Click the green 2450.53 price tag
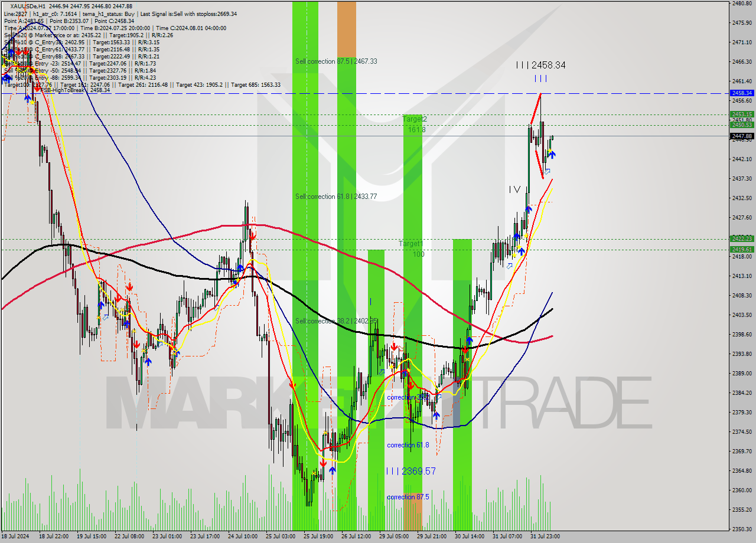This screenshot has width=756, height=543. (x=742, y=125)
